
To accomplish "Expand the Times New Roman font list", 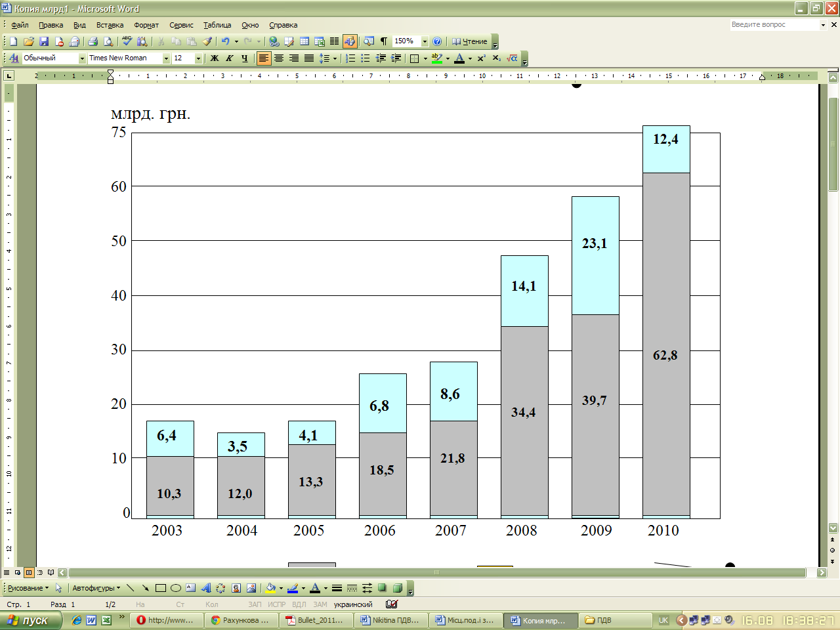I will point(166,58).
